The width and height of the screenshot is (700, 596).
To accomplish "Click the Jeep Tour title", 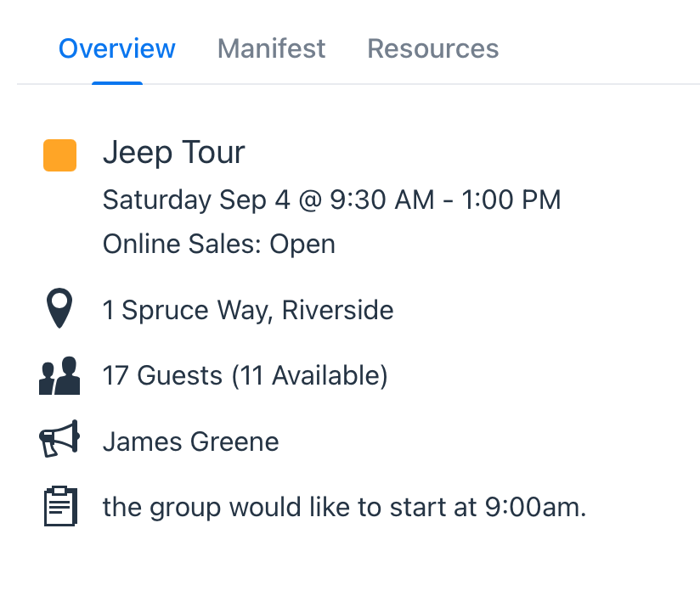I will point(174,153).
